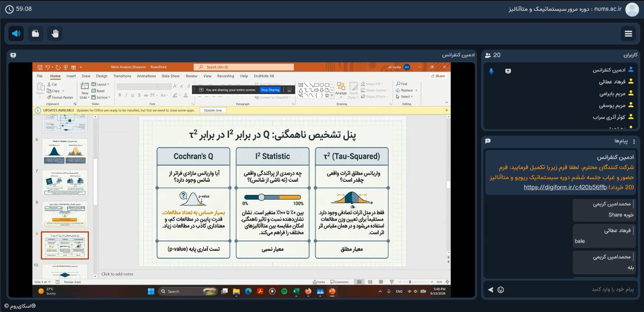Open Spotify from the taskbar
The image size is (644, 312).
coord(284,291)
